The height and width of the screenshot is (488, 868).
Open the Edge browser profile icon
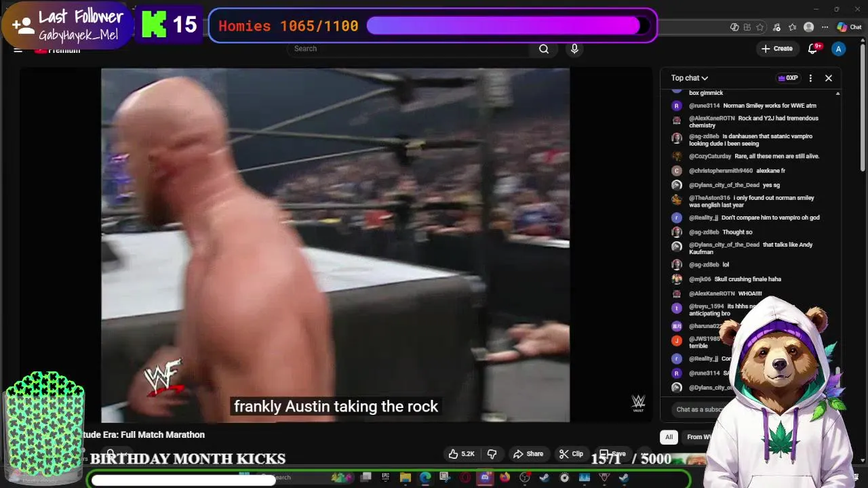(x=808, y=27)
